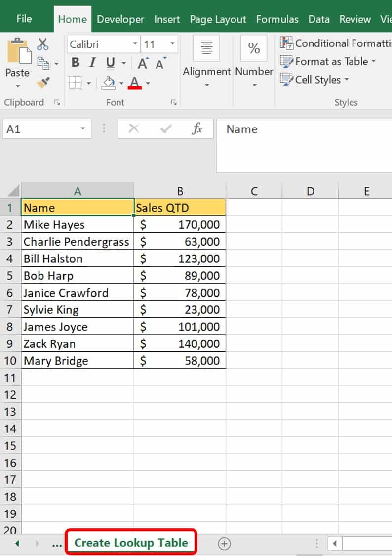Increase font size with large A
Viewport: 392px width, 556px height.
click(x=143, y=63)
